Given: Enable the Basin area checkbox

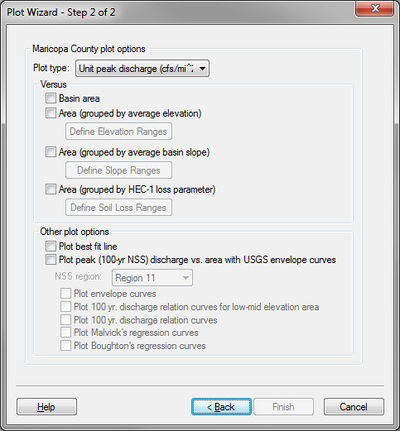Looking at the screenshot, I should pyautogui.click(x=51, y=98).
